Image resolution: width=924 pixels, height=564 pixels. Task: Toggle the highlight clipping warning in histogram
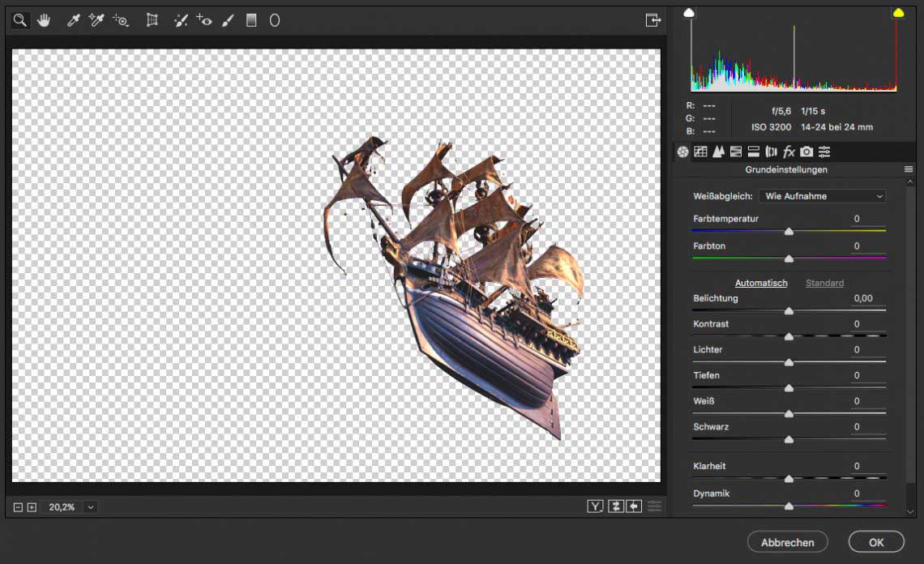point(898,13)
